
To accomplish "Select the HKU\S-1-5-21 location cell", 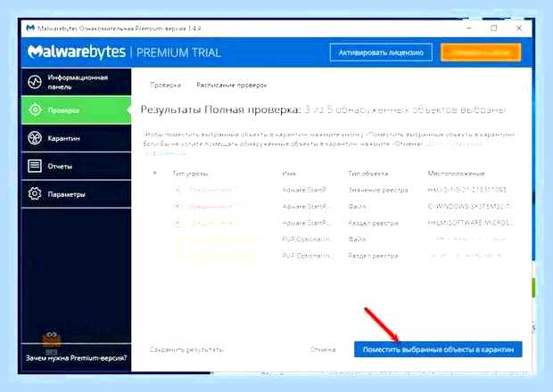I will pos(467,190).
